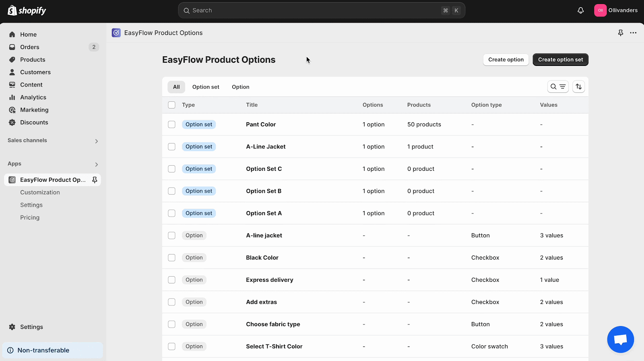644x361 pixels.
Task: Click the sort arrows button
Action: (578, 87)
